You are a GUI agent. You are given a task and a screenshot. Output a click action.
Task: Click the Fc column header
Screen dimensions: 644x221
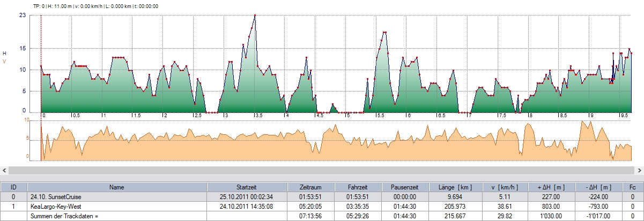pos(633,187)
